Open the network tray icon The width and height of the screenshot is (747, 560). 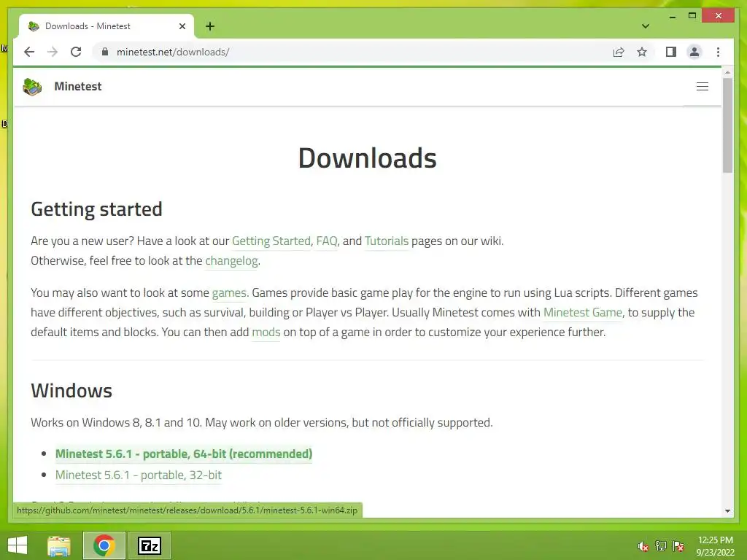pos(661,546)
